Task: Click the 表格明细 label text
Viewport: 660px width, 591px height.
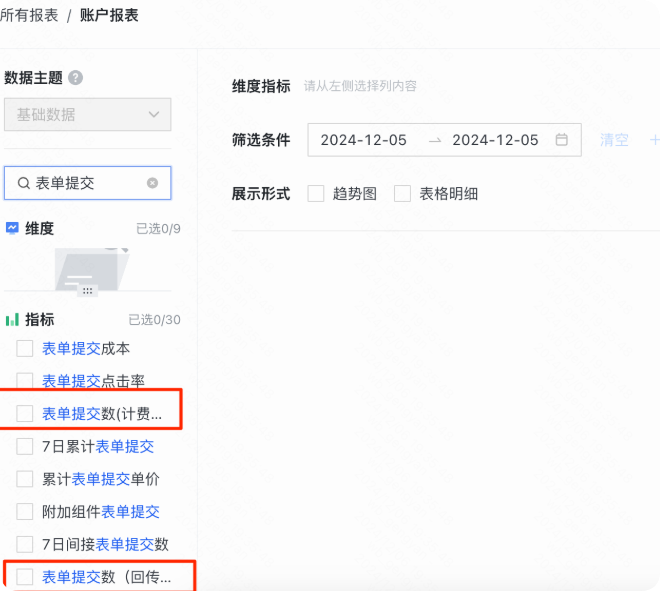Action: coord(449,194)
